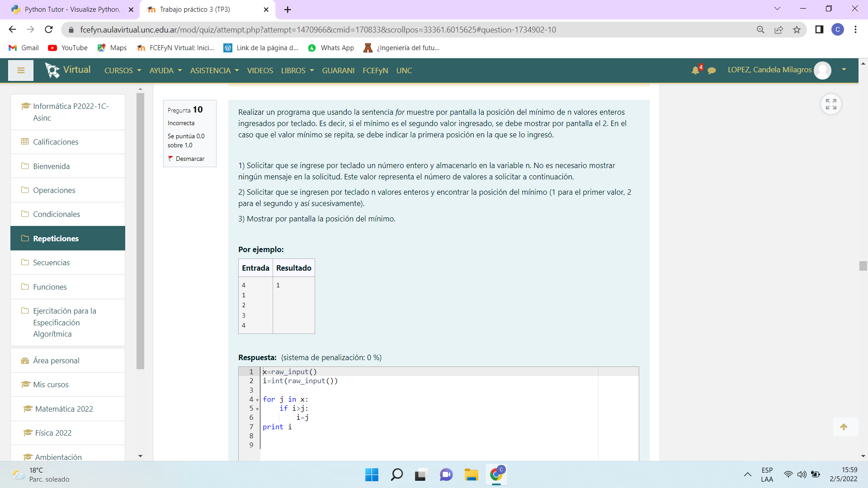This screenshot has width=868, height=488.
Task: Open YouTube from the bookmarks bar
Action: 67,47
